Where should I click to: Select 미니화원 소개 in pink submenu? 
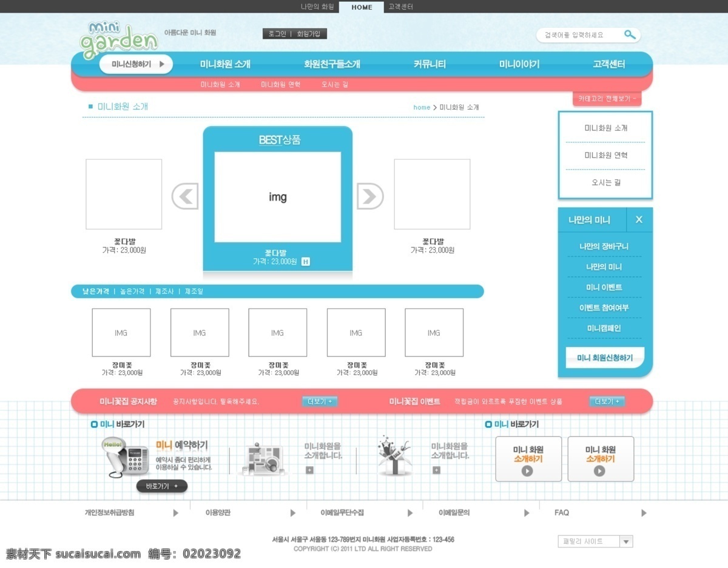220,85
